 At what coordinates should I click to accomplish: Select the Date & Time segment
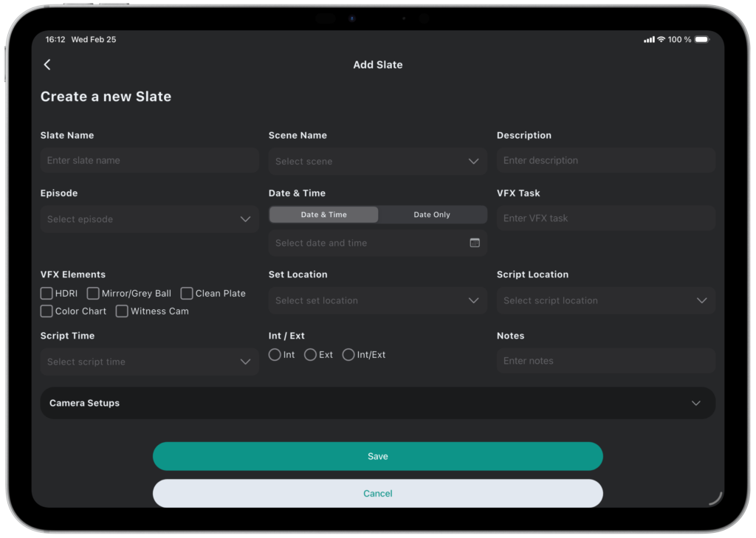(x=323, y=215)
